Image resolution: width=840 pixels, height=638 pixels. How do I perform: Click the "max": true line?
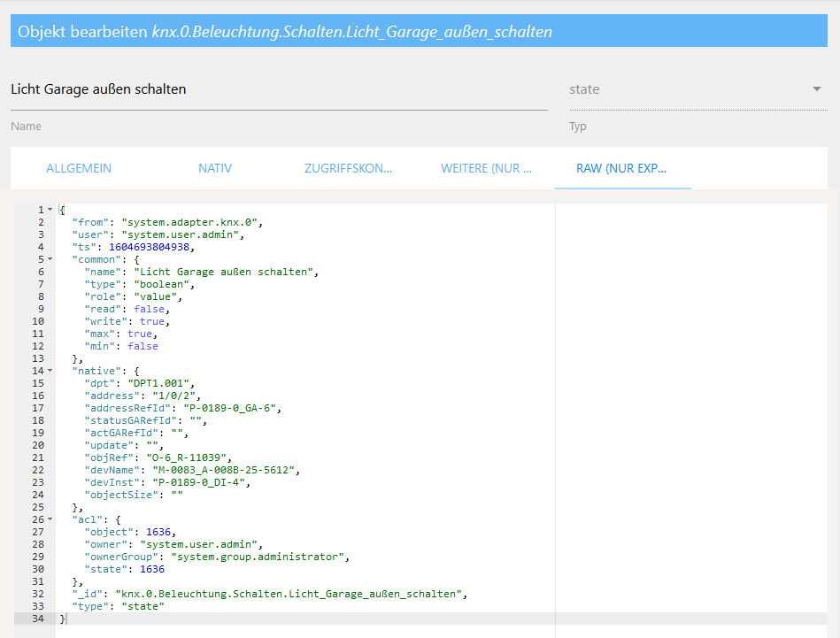121,334
